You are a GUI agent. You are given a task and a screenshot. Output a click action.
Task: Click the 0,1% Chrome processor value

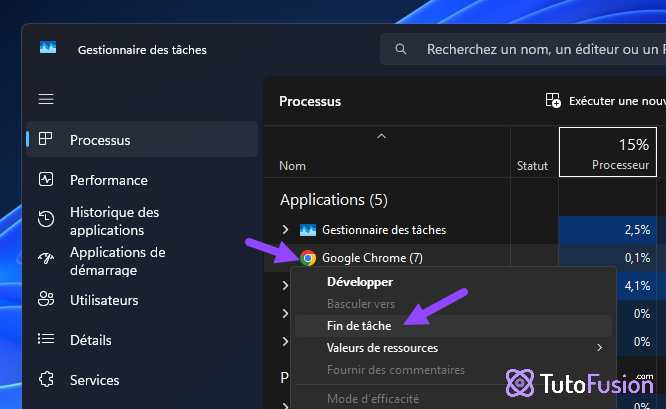[637, 258]
